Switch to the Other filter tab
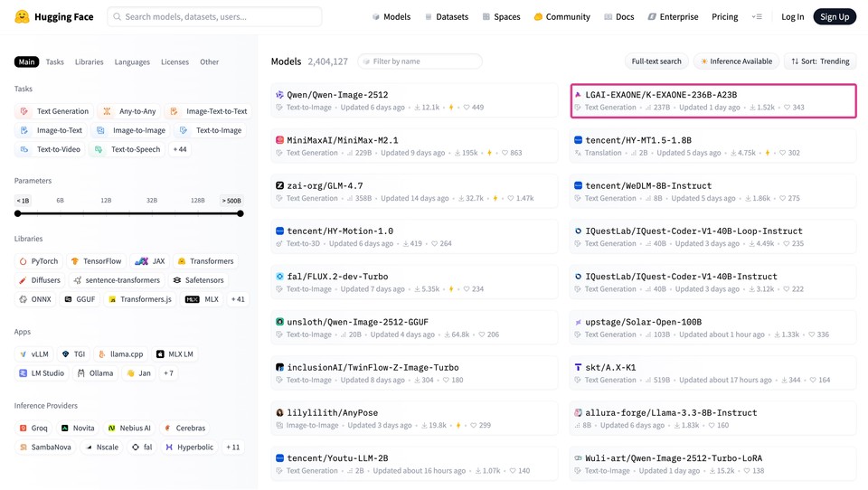This screenshot has height=490, width=868. tap(209, 62)
